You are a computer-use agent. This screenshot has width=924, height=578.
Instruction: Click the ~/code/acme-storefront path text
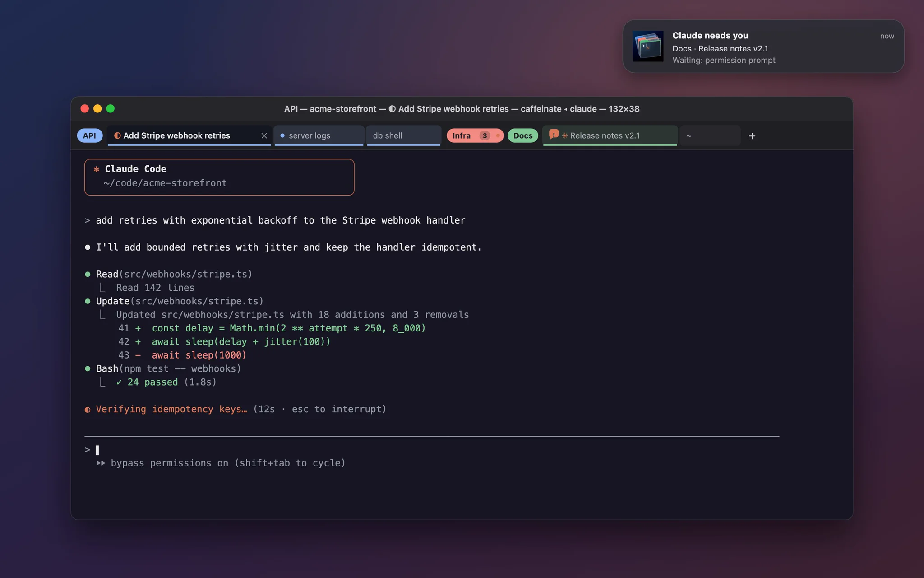(x=165, y=183)
